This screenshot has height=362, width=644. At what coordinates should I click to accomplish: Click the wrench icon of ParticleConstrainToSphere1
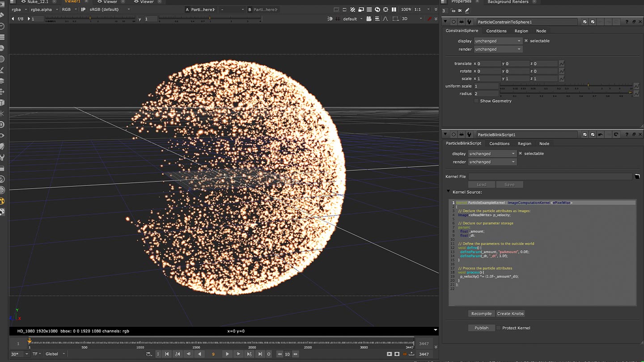tap(469, 22)
